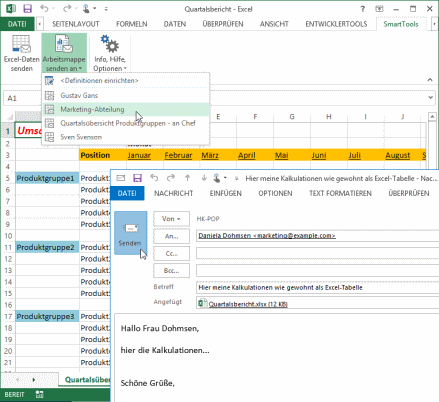
Task: Select column G header
Action: (292, 117)
